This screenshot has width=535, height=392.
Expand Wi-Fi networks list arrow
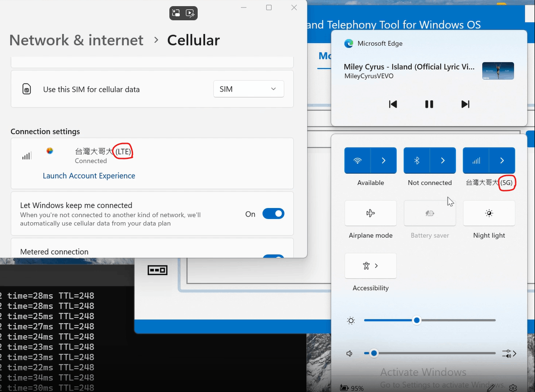[384, 161]
